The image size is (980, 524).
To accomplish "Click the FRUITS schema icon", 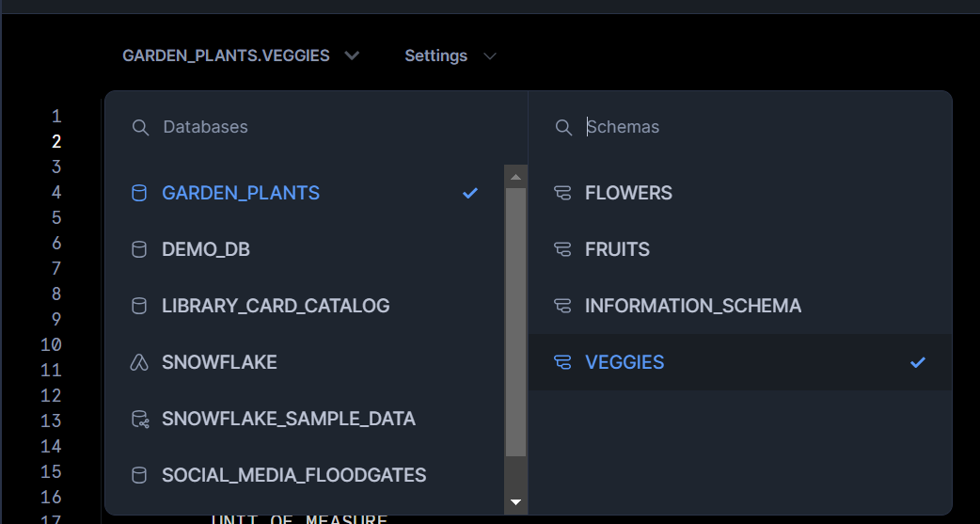I will pos(562,249).
